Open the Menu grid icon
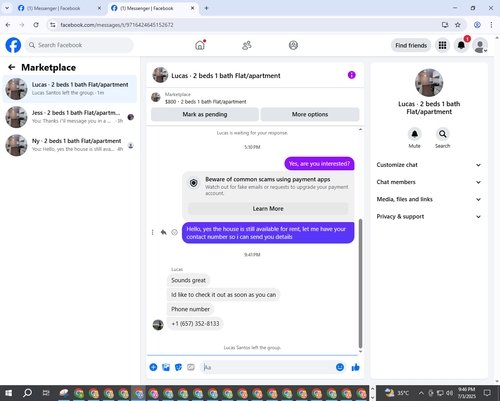The width and height of the screenshot is (500, 401). (442, 45)
